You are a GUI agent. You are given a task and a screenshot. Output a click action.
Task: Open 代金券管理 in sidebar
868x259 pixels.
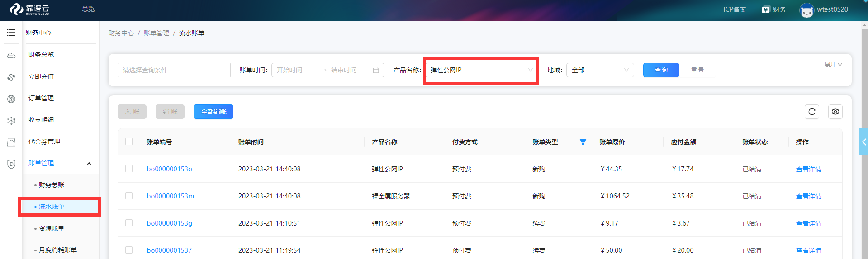tap(44, 141)
